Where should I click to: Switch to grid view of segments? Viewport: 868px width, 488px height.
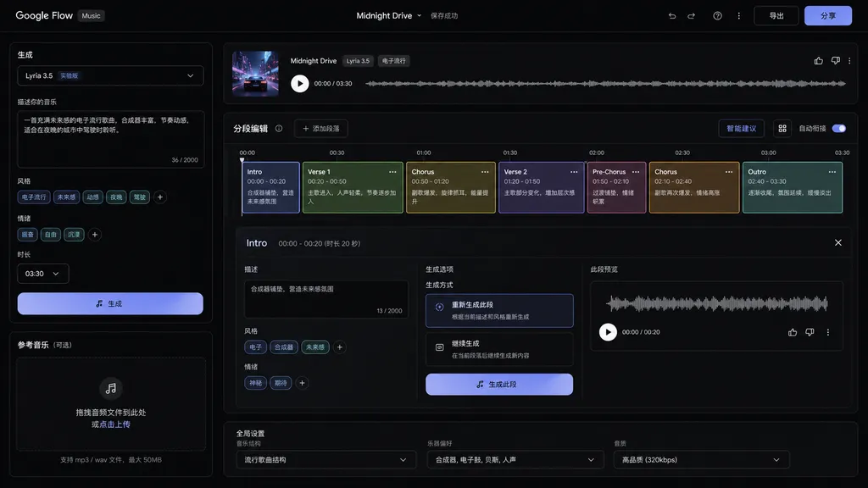pos(782,129)
